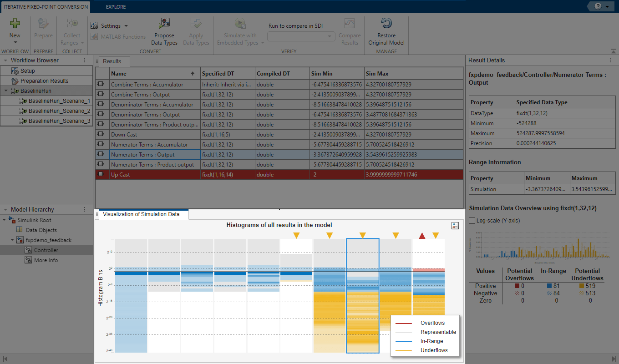Open Collect Ranges dropdown arrow
Viewport: 619px width, 364px height.
[x=82, y=43]
